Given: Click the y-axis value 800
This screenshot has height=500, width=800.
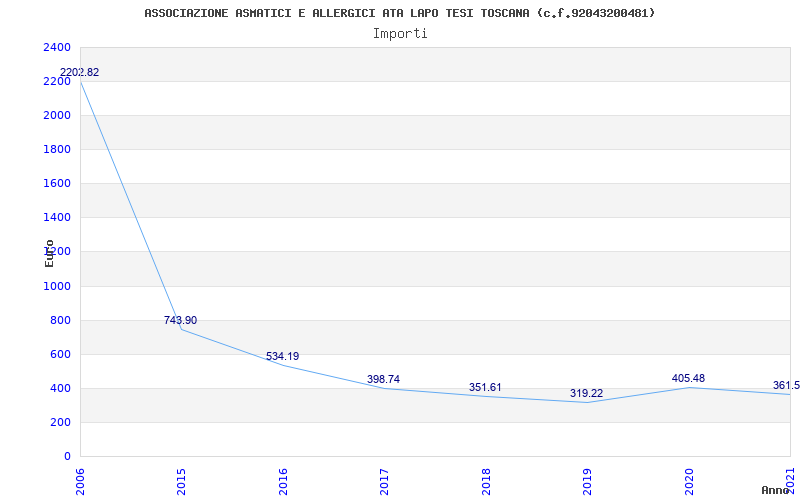Looking at the screenshot, I should pos(61,321).
